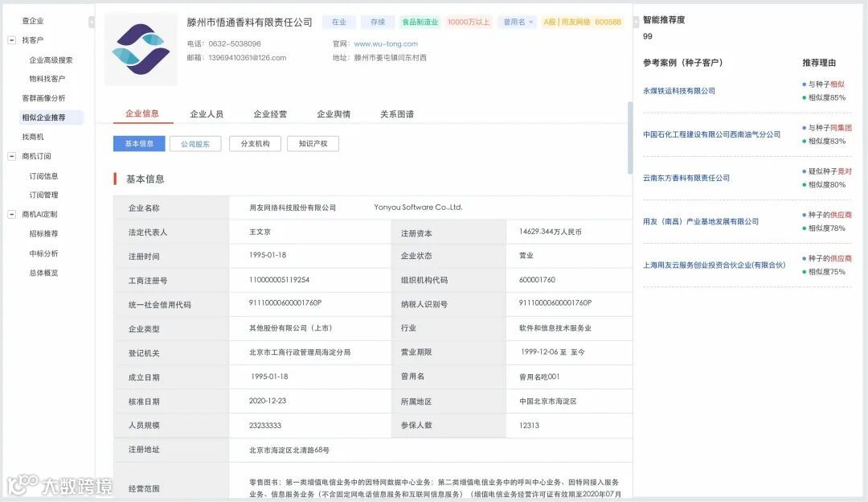Viewport: 868px width, 502px height.
Task: Switch to the 关系图谱 tab
Action: (x=397, y=114)
